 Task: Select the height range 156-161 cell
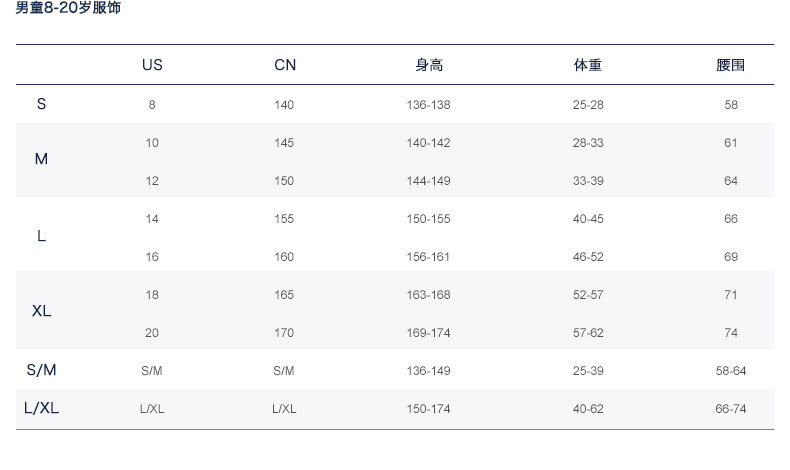tap(428, 257)
